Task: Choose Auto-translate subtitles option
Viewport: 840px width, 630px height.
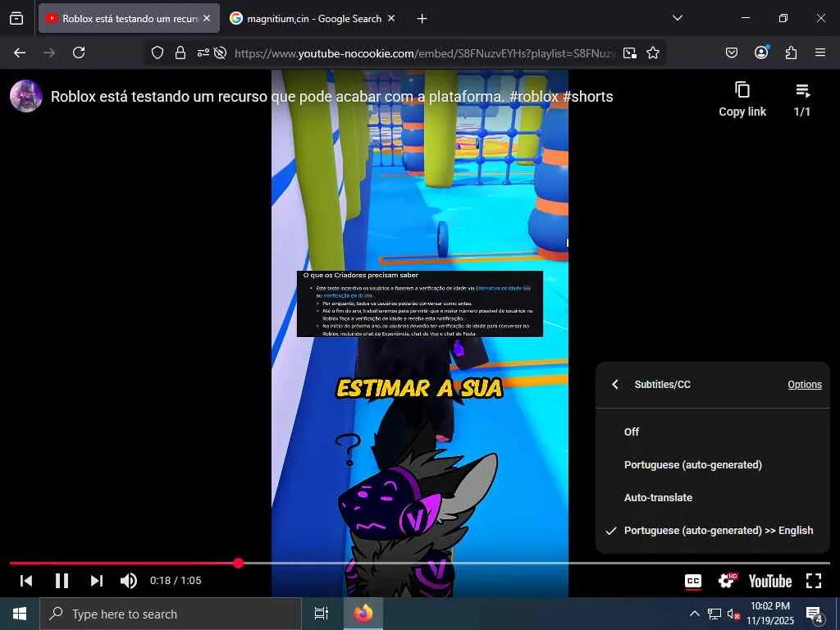Action: [x=713, y=498]
